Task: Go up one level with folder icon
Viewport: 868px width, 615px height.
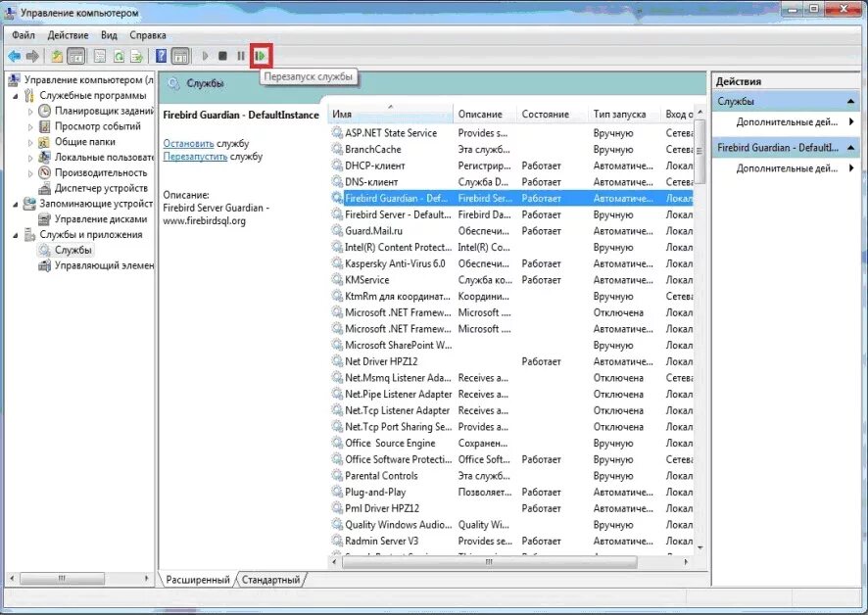Action: click(x=57, y=56)
